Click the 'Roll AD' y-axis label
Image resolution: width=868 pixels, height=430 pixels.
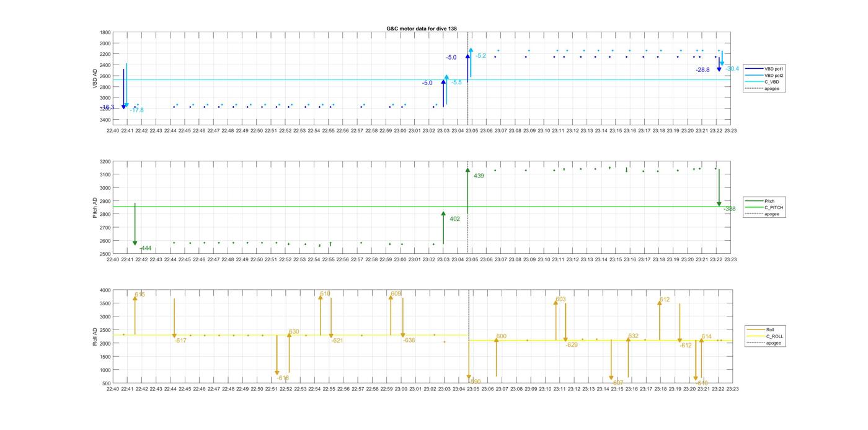click(95, 336)
